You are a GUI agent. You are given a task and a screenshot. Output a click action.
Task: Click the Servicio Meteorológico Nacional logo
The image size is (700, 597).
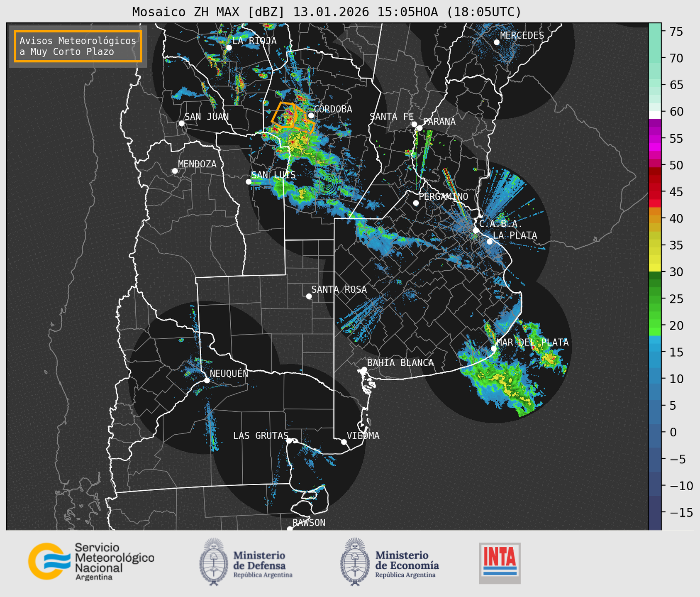tap(91, 561)
